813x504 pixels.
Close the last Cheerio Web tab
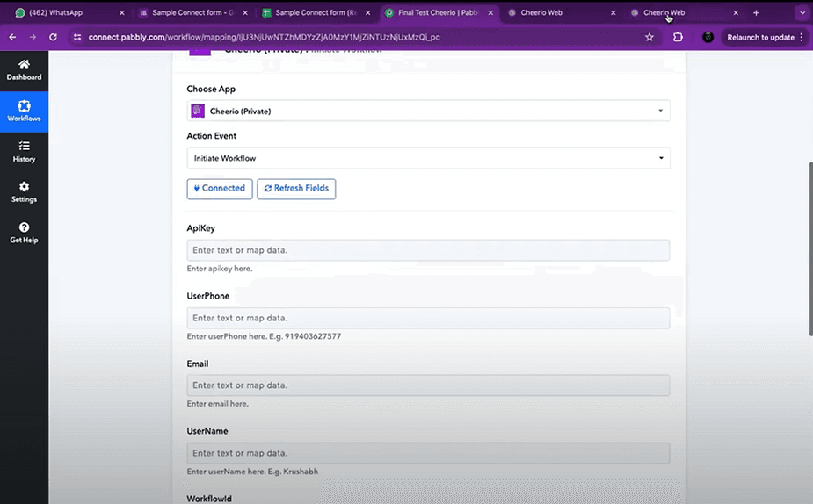click(736, 13)
